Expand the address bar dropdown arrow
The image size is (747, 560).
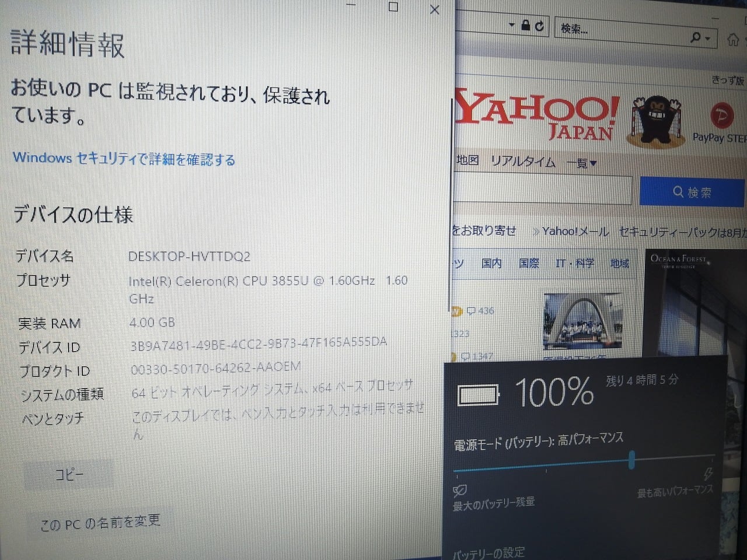[x=512, y=25]
